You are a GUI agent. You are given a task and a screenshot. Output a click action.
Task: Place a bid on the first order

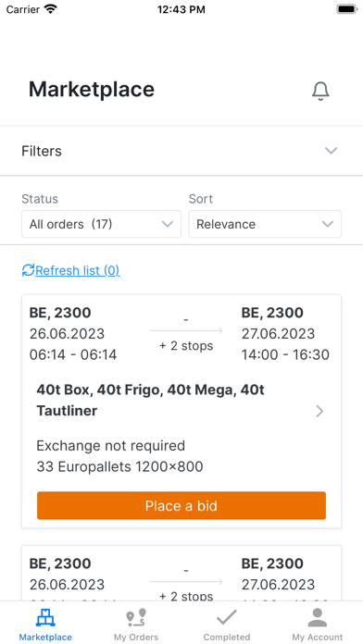[181, 505]
